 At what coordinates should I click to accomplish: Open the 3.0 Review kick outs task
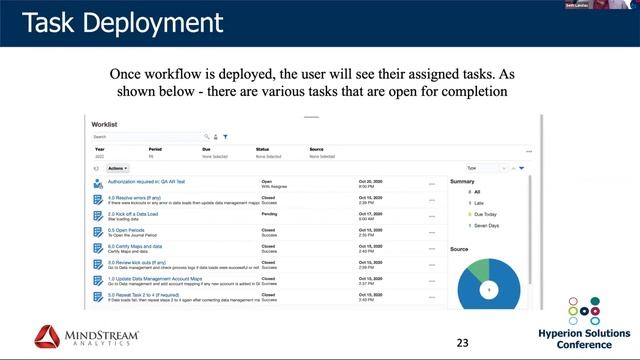click(x=137, y=262)
